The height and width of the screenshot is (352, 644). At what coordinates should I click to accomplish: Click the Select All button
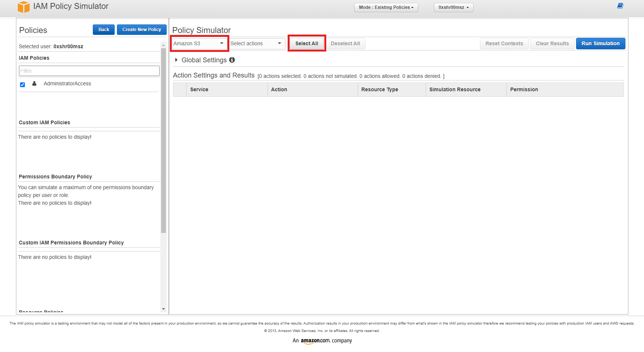[307, 43]
